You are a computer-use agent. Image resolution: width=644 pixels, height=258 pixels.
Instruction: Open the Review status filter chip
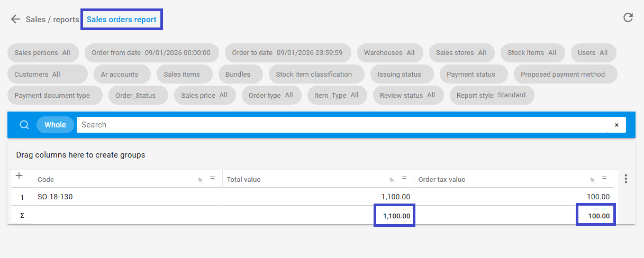(x=408, y=95)
